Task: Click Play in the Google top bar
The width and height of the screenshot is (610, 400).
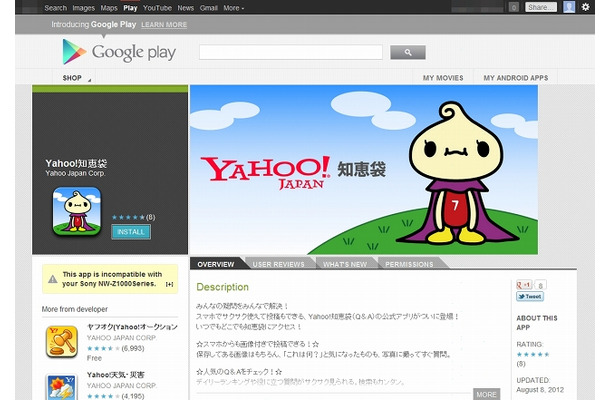Action: (130, 8)
